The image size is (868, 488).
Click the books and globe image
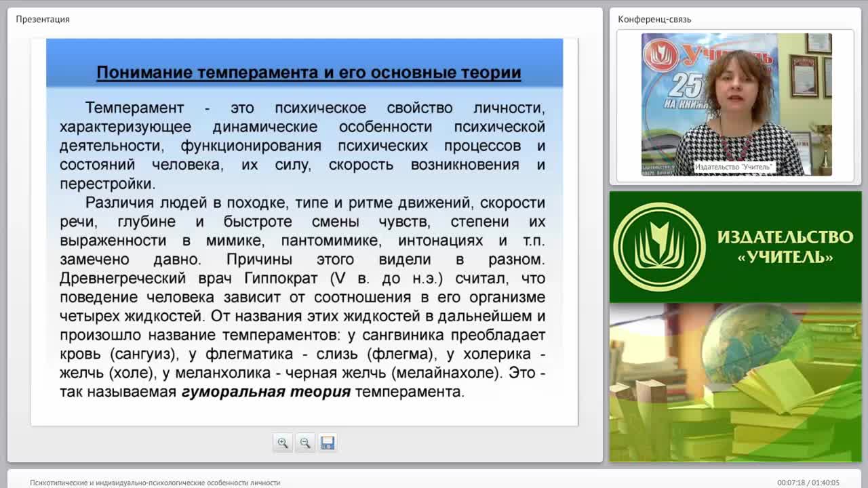click(735, 382)
